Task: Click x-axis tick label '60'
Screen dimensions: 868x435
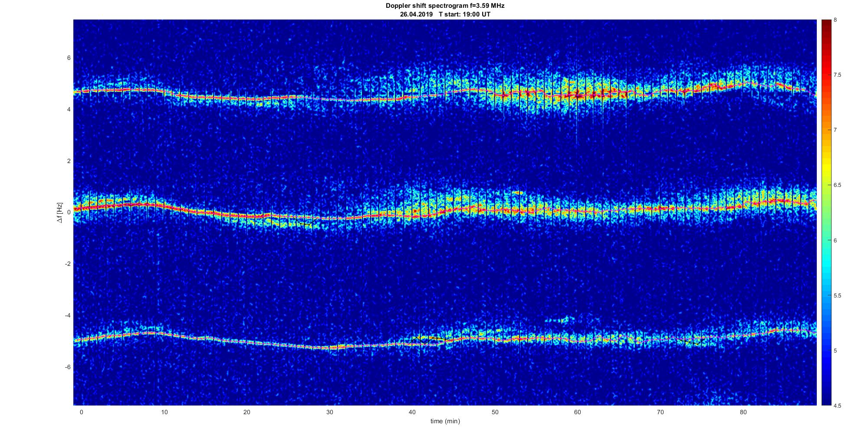Action: (578, 412)
